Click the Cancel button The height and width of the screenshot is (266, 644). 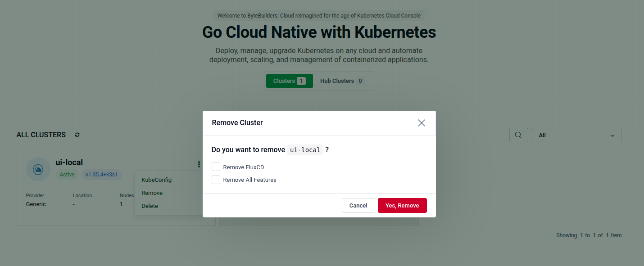pos(358,205)
